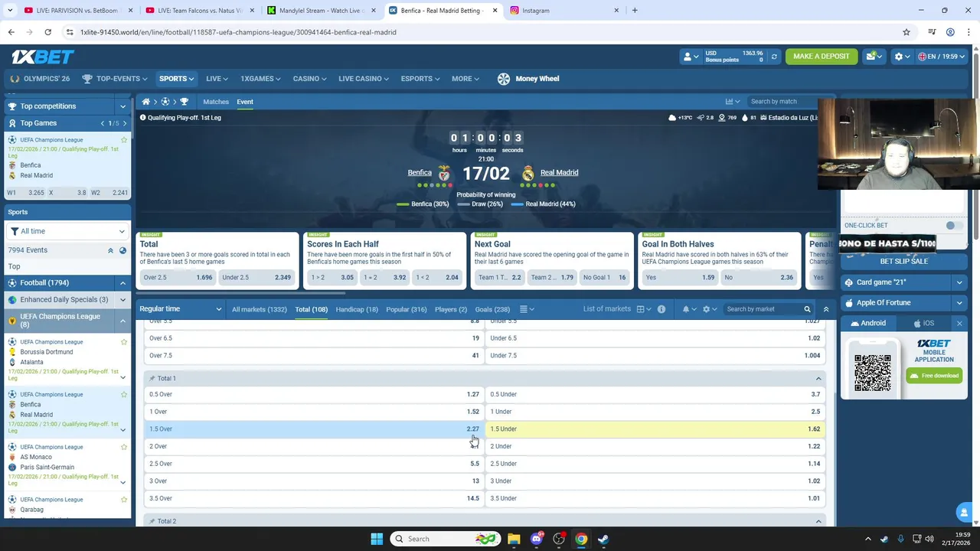Collapse the UEFA Champions League (8) sidebar section

pos(122,321)
